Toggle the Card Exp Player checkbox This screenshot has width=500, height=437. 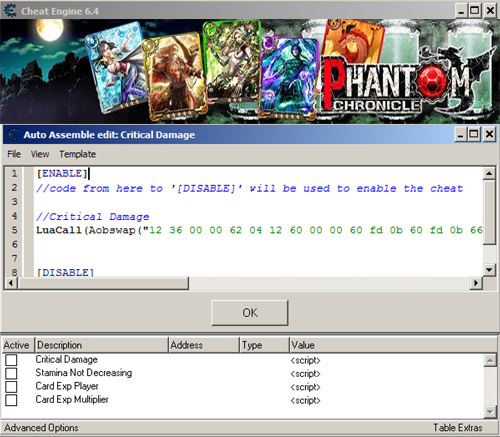(11, 387)
